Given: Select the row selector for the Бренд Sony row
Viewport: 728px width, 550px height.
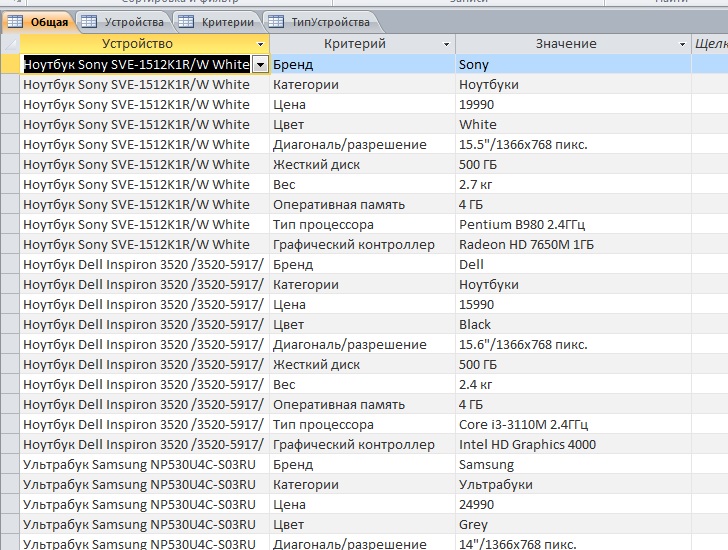Looking at the screenshot, I should click(x=10, y=64).
